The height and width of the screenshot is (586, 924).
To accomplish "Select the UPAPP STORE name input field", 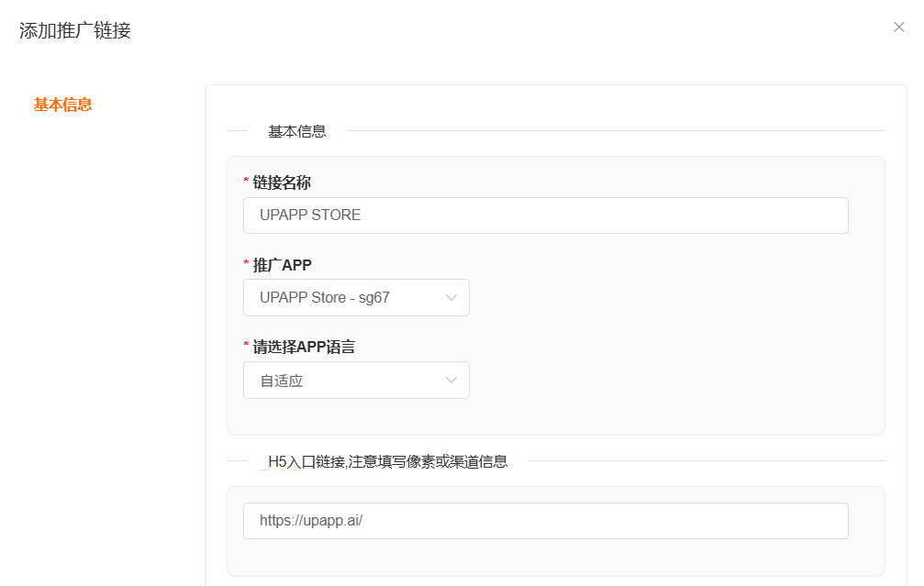I will pyautogui.click(x=546, y=215).
